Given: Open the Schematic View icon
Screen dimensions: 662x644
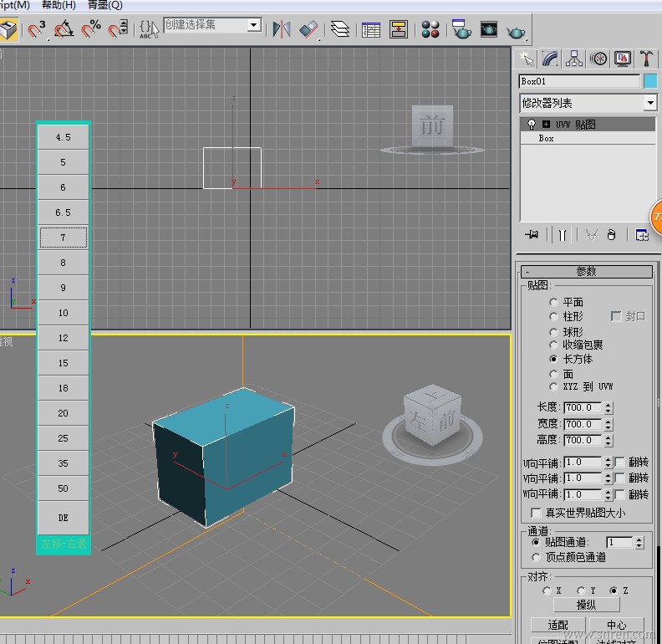Looking at the screenshot, I should pyautogui.click(x=399, y=29).
